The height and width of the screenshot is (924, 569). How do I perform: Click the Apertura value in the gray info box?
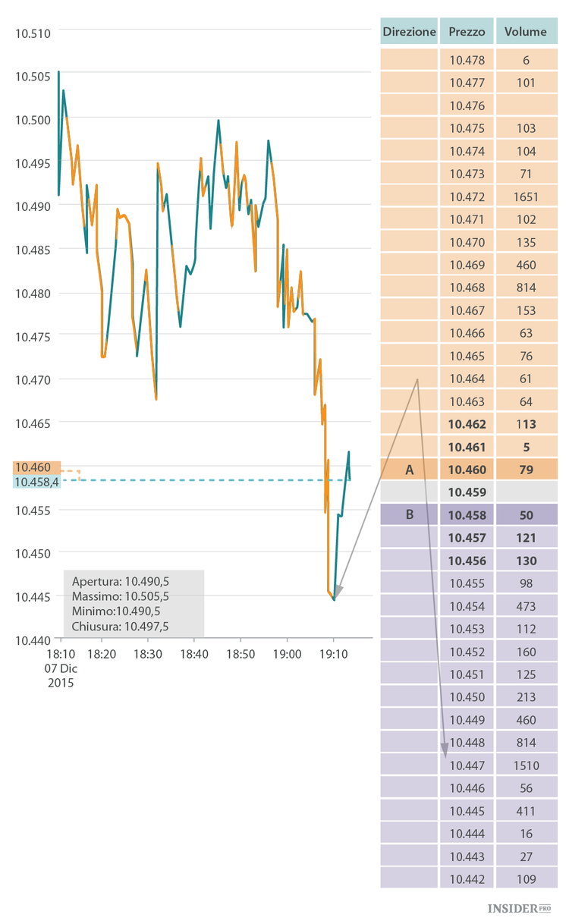pyautogui.click(x=146, y=582)
